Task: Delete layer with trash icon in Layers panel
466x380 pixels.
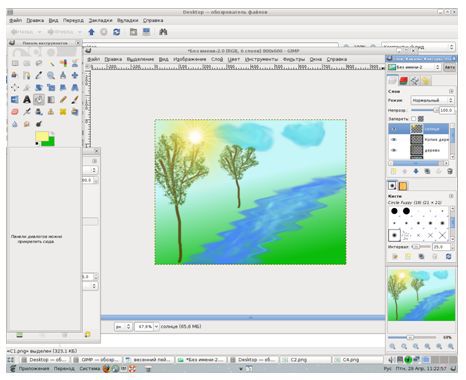Action: [449, 171]
